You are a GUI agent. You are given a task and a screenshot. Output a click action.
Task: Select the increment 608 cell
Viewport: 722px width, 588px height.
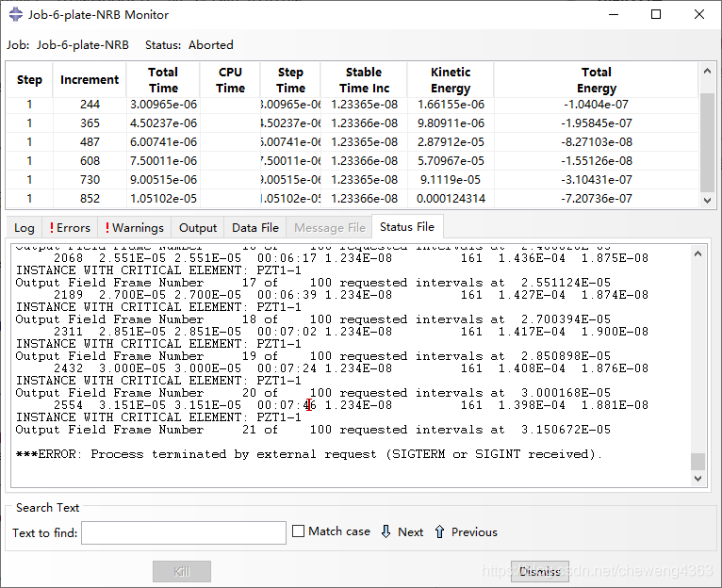(90, 161)
